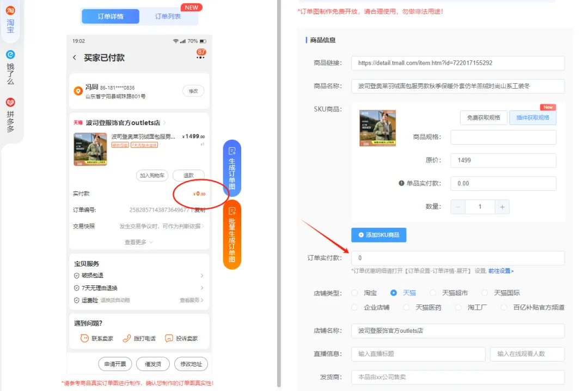Expand 波司登服饰官方outlets店 store chevron
This screenshot has width=588, height=391.
pyautogui.click(x=164, y=123)
